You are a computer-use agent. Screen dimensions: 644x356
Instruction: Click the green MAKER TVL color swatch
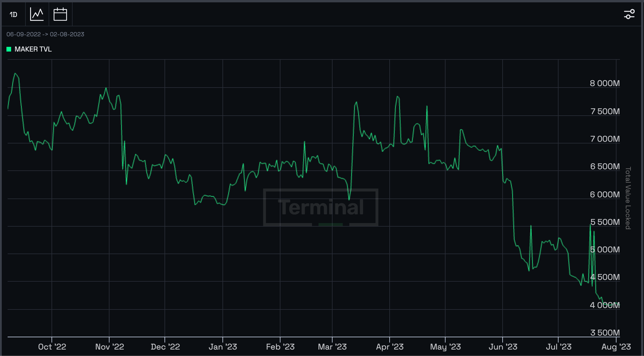tap(9, 49)
